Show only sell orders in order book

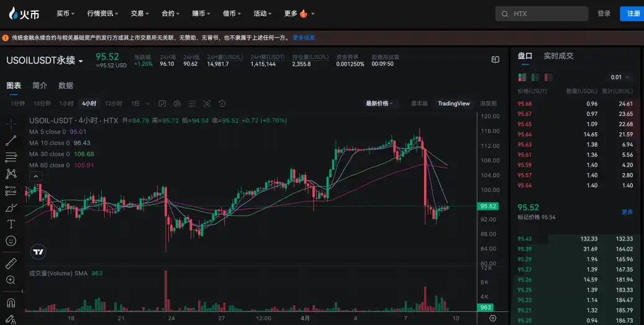548,78
